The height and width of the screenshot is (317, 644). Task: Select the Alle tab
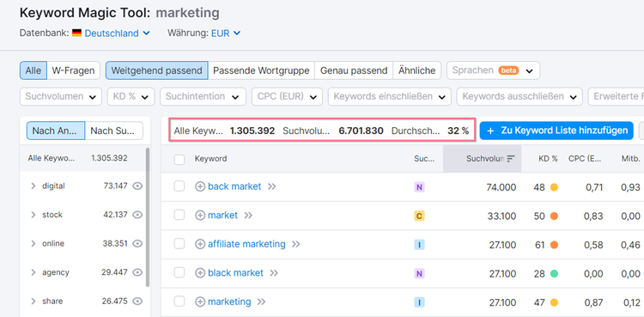point(33,70)
